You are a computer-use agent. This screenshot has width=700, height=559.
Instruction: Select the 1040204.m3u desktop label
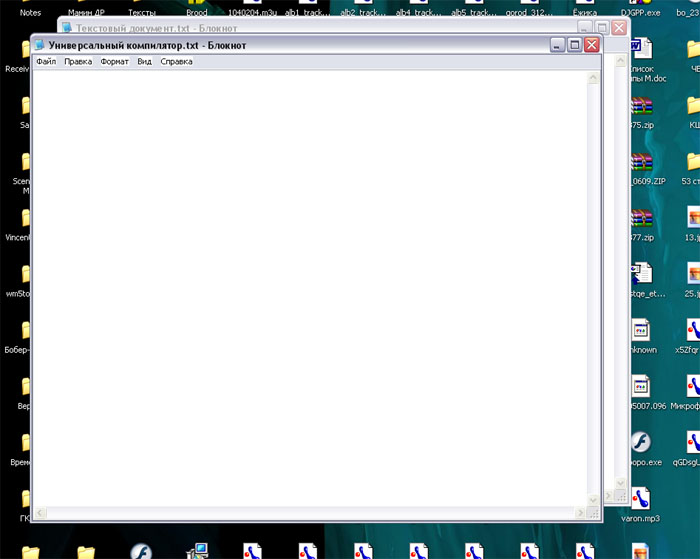coord(252,13)
